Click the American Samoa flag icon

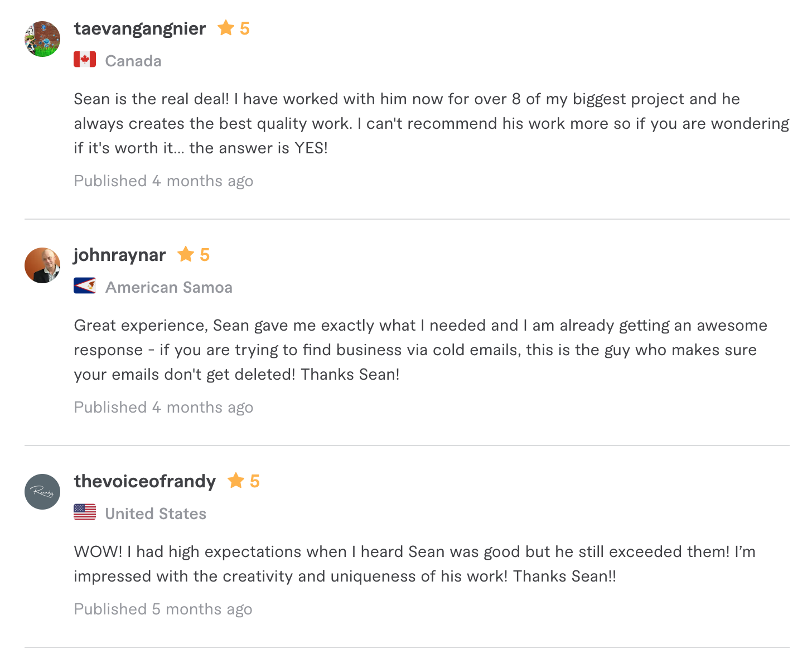(85, 286)
